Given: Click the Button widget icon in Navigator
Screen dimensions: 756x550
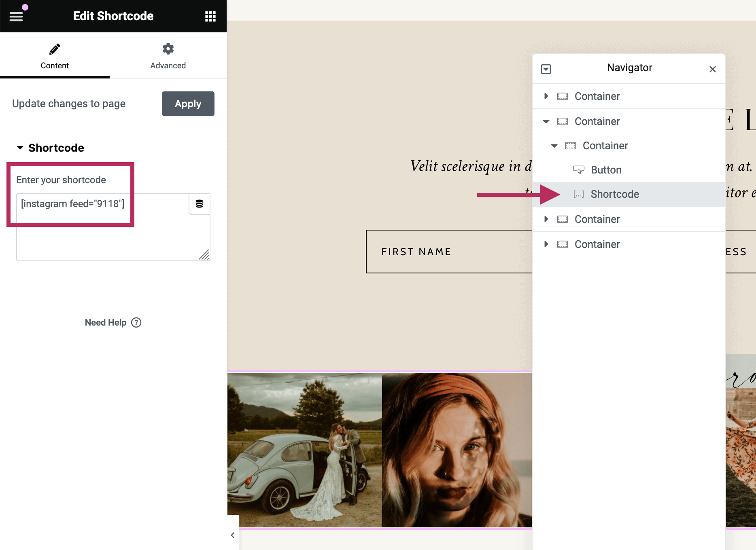Looking at the screenshot, I should pos(578,170).
